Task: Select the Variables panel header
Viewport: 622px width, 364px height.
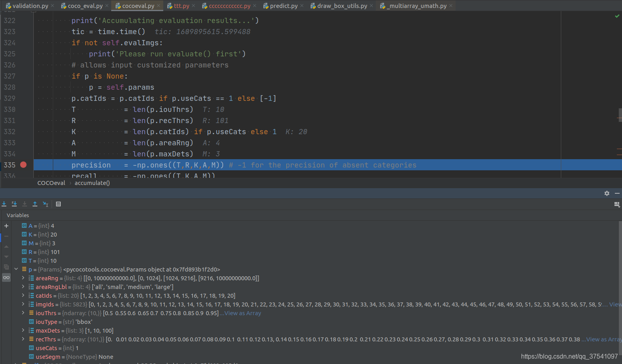Action: pos(18,215)
